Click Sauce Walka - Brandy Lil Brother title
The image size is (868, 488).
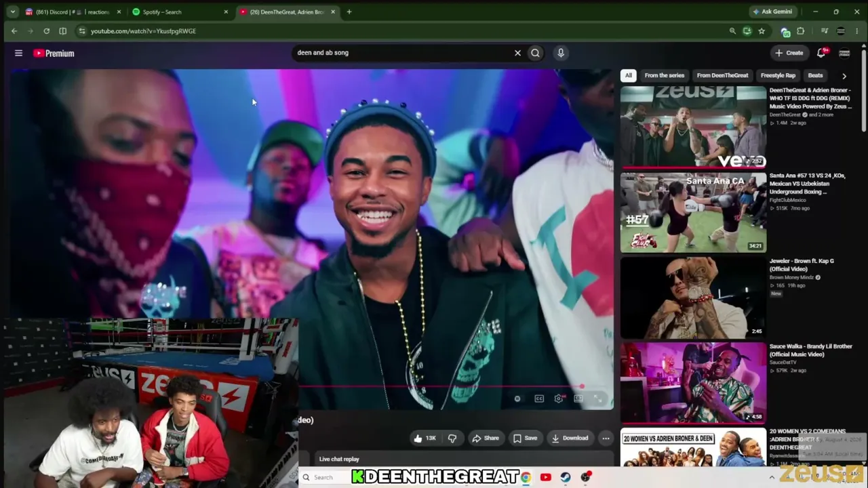pos(810,350)
